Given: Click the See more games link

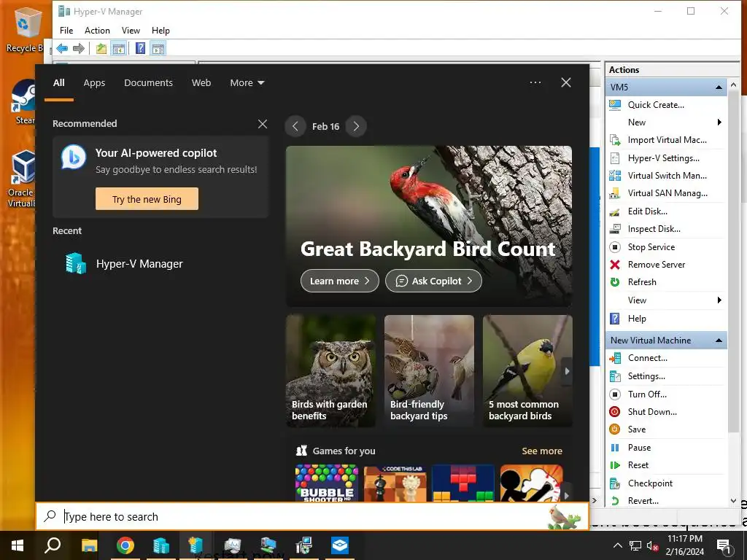Looking at the screenshot, I should 542,451.
